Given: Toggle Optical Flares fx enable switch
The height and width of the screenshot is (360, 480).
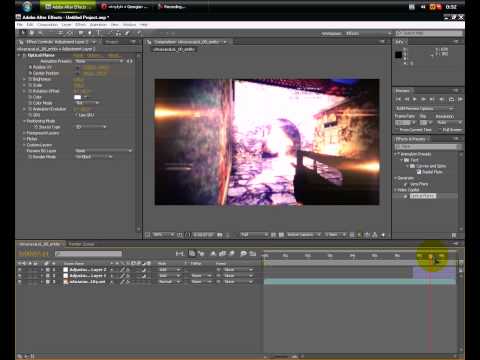Looking at the screenshot, I should [x=24, y=55].
